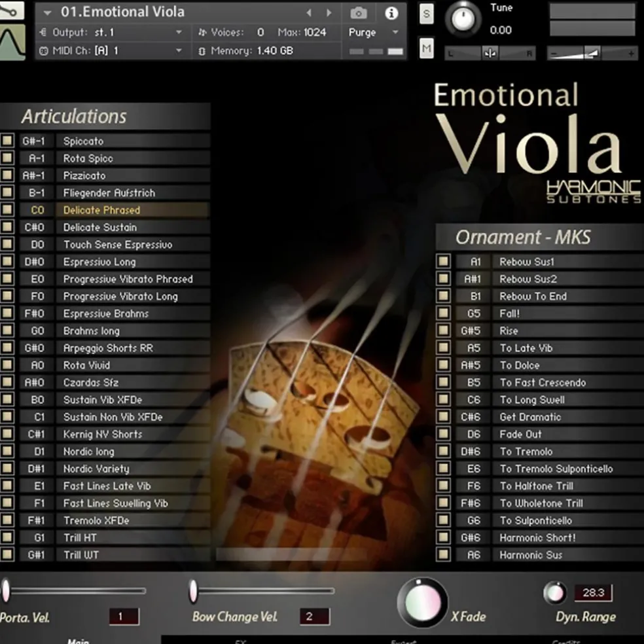Select the Espressive Brahms articulation
The width and height of the screenshot is (644, 644).
(133, 313)
